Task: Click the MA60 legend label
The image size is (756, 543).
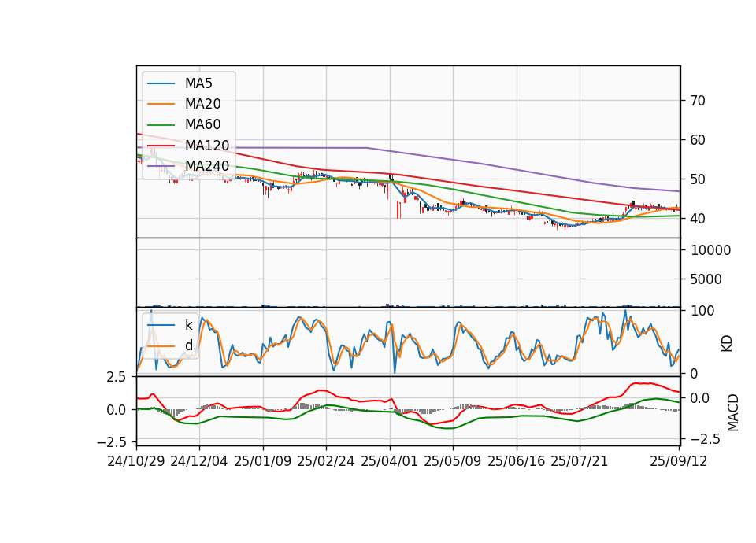Action: coord(202,125)
